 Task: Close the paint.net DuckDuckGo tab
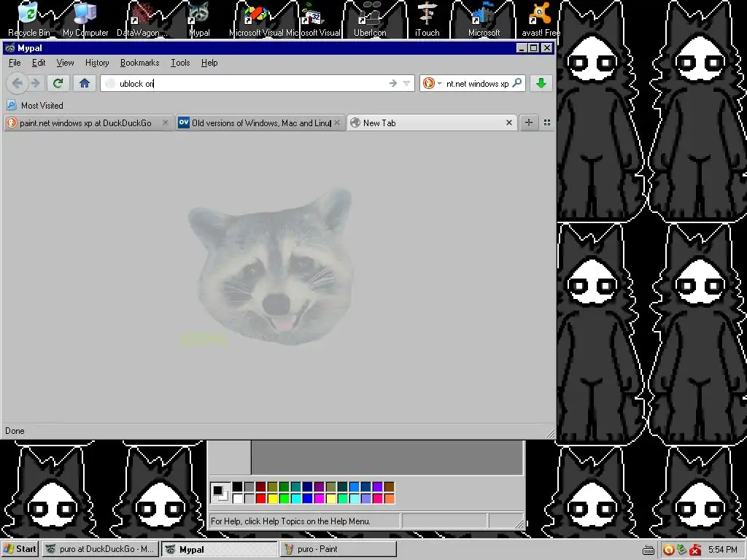tap(166, 122)
